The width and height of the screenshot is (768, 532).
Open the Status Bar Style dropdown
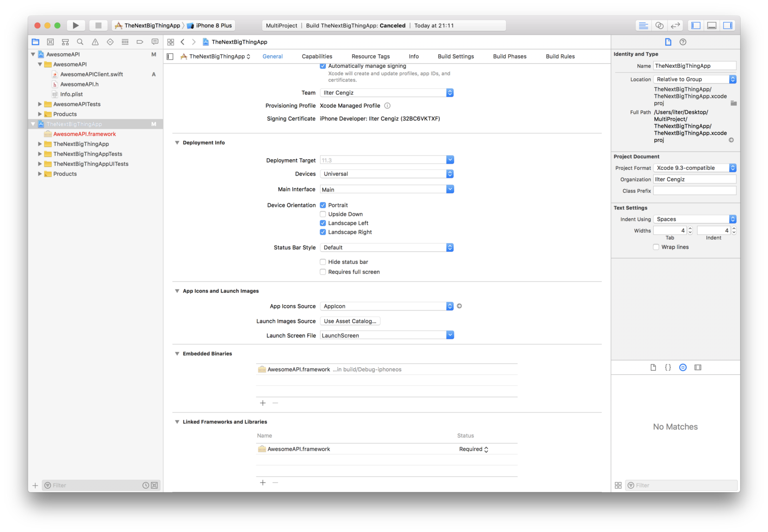pos(386,248)
